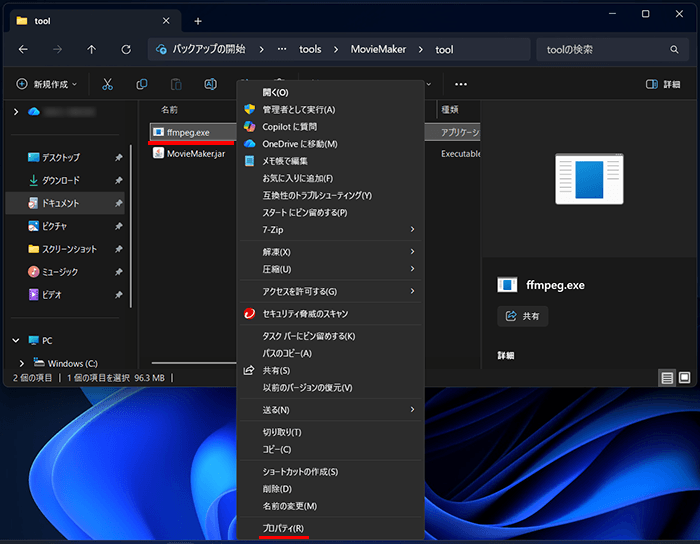Click the horizontal scrollbar in file list
Screen dimensions: 700x544
pos(194,363)
